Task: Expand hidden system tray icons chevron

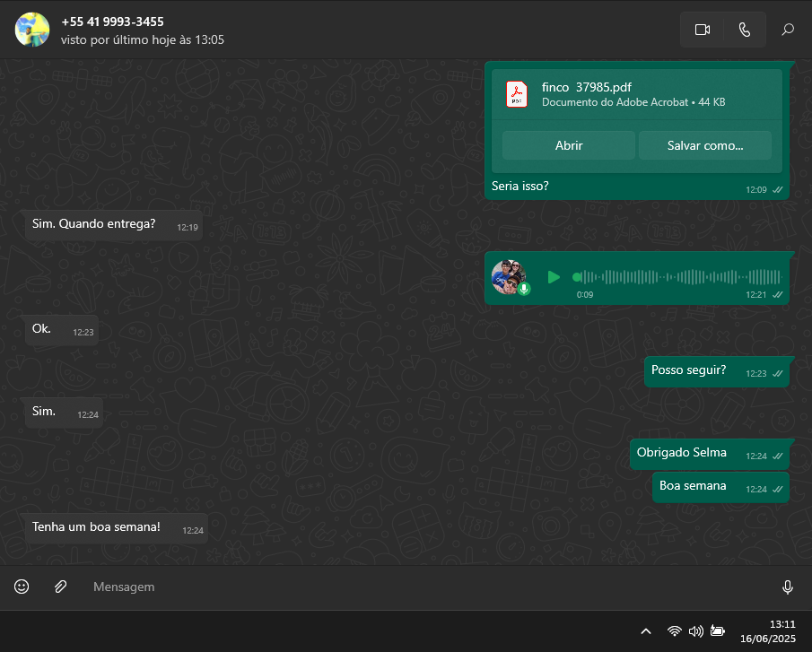Action: [645, 631]
